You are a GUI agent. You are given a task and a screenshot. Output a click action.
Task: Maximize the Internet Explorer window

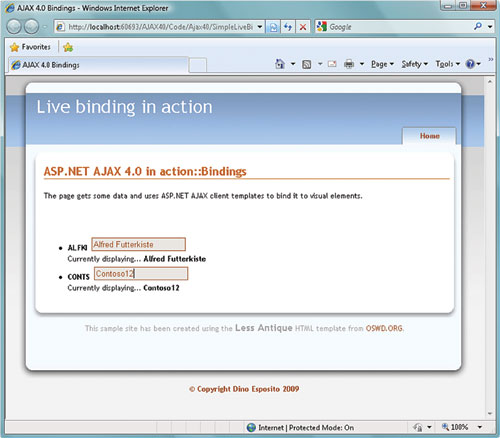click(463, 6)
